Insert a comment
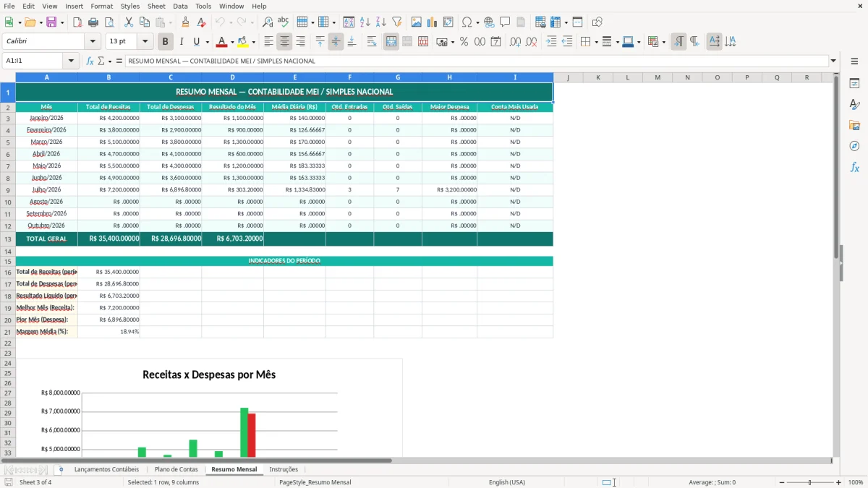 [506, 22]
